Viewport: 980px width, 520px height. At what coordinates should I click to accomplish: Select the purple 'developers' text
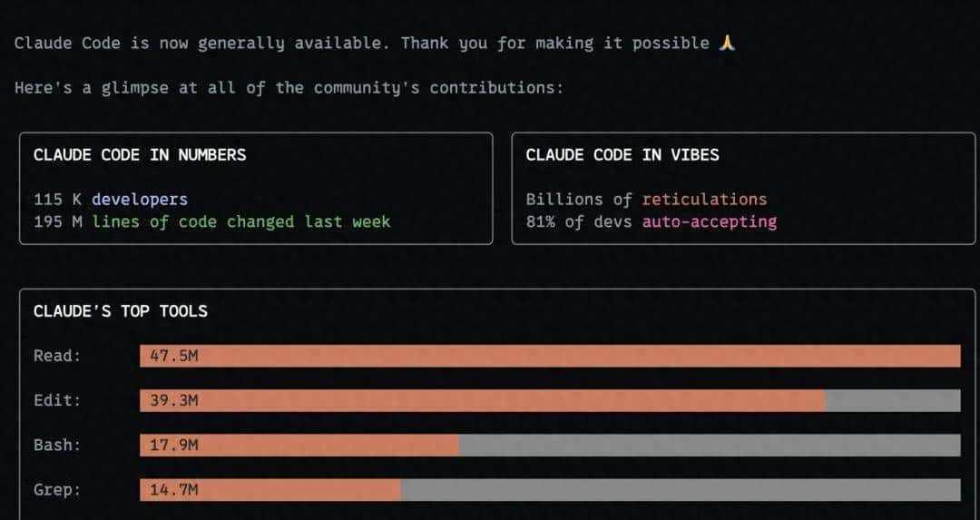point(140,200)
